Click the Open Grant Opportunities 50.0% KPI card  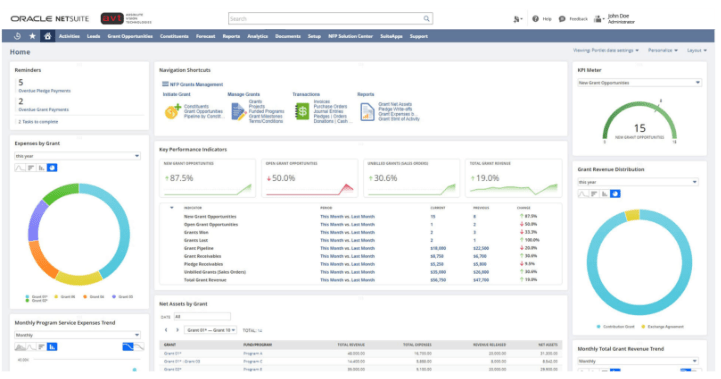tap(309, 178)
